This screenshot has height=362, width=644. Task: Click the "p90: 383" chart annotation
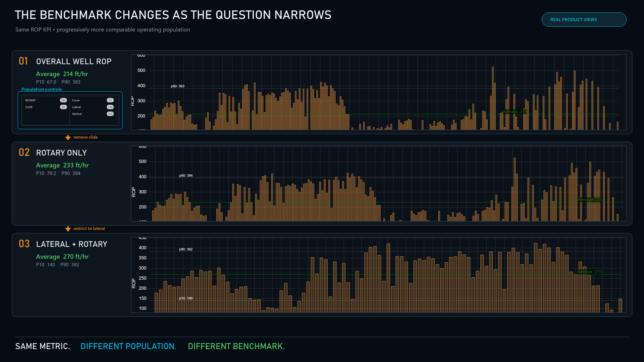click(177, 86)
